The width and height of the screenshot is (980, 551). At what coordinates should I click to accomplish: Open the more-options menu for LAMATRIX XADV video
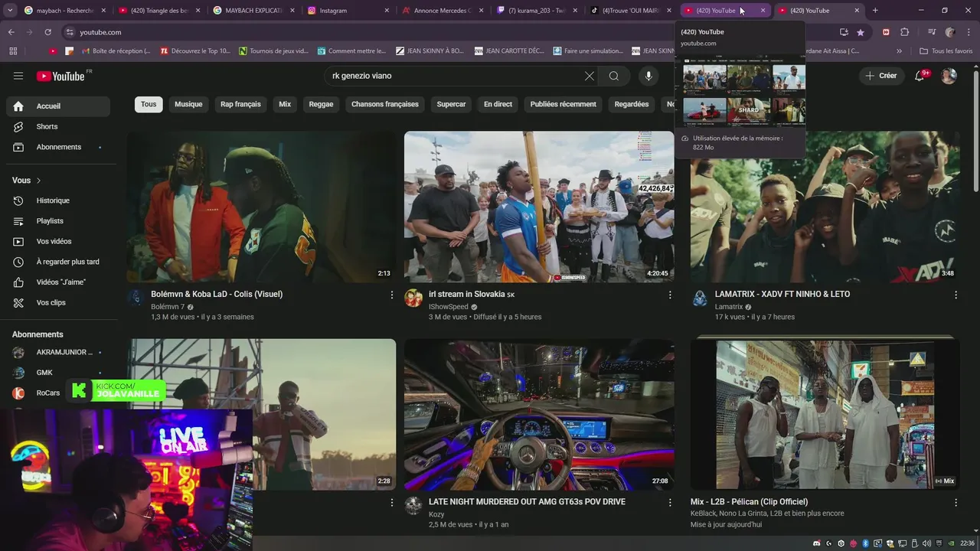tap(955, 295)
